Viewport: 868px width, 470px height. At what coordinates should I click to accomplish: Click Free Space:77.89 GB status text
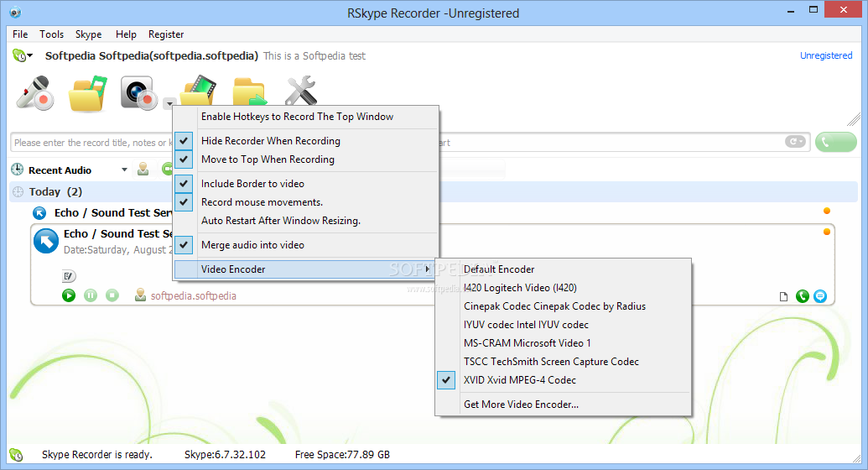(342, 455)
